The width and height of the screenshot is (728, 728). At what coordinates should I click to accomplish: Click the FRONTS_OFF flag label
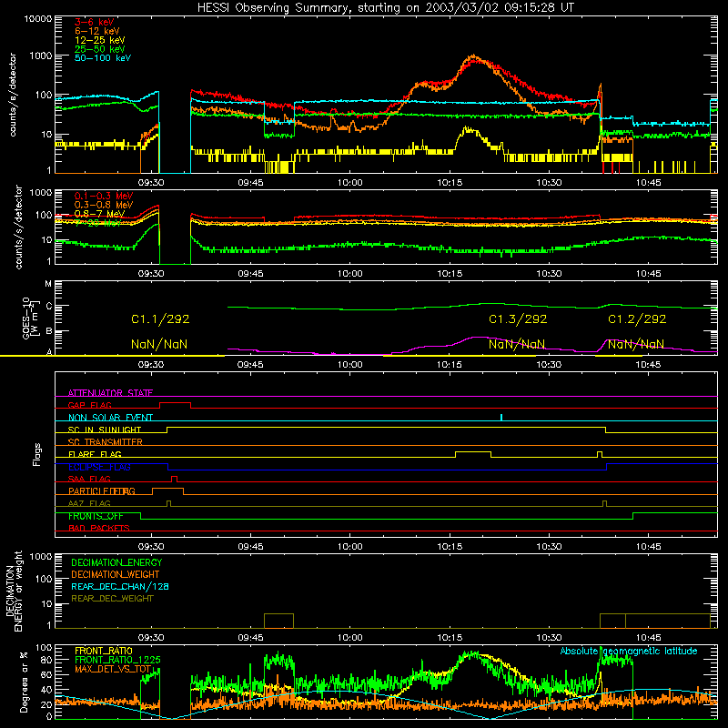(96, 516)
